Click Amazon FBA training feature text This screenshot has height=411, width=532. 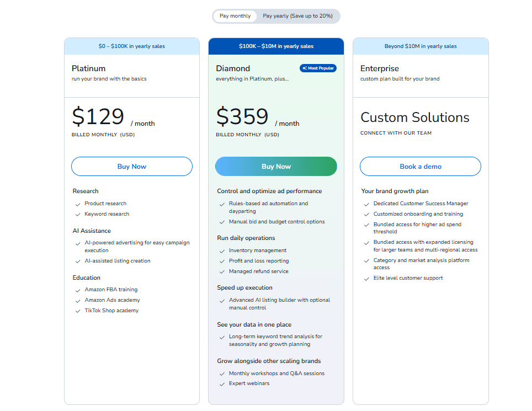click(111, 290)
